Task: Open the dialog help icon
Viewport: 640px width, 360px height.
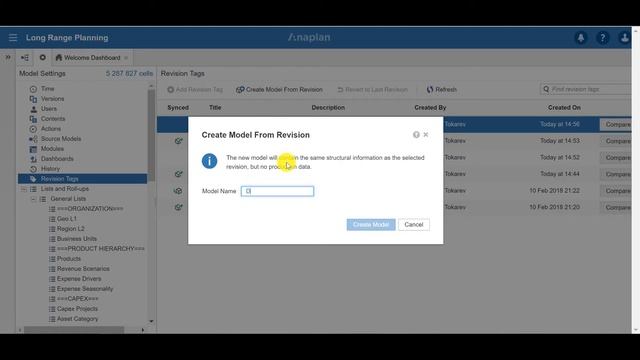Action: point(416,135)
